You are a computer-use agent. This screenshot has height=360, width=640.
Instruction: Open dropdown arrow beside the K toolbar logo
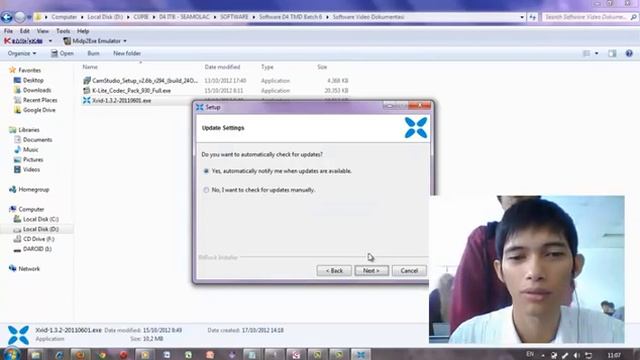tap(50, 41)
